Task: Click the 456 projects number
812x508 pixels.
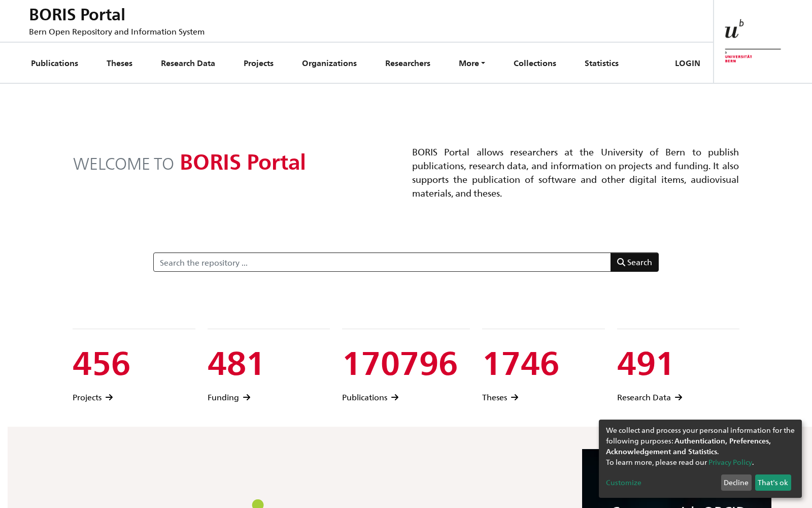Action: point(101,364)
